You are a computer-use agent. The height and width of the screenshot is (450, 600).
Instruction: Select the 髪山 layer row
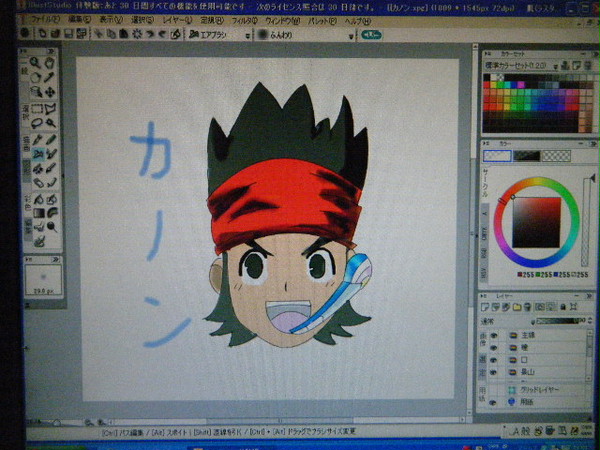click(x=537, y=372)
